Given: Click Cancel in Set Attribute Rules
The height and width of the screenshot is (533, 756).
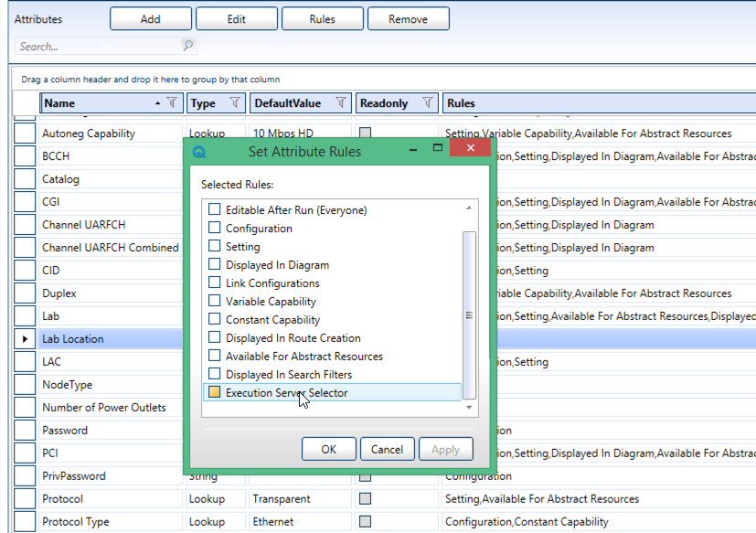Looking at the screenshot, I should click(x=387, y=449).
